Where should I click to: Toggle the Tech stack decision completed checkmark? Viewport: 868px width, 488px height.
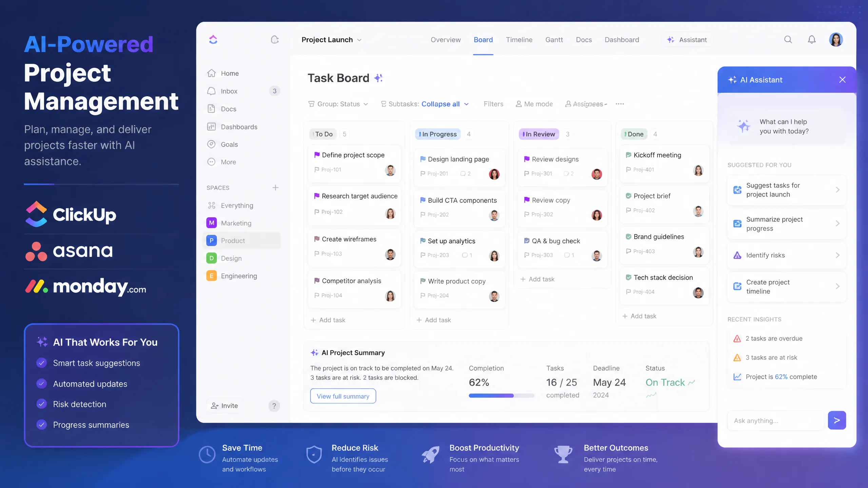click(628, 277)
